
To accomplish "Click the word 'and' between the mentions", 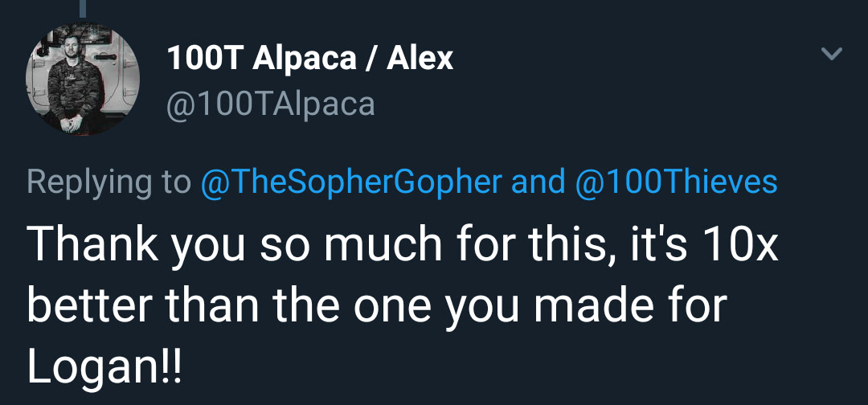I will click(x=538, y=182).
